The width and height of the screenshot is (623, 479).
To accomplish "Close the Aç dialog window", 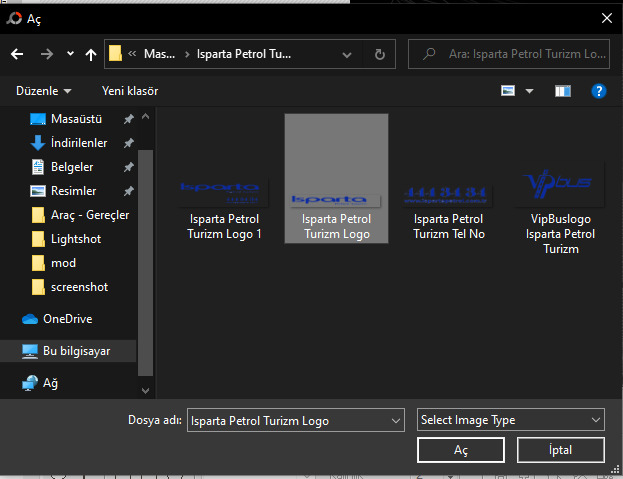I will (607, 18).
